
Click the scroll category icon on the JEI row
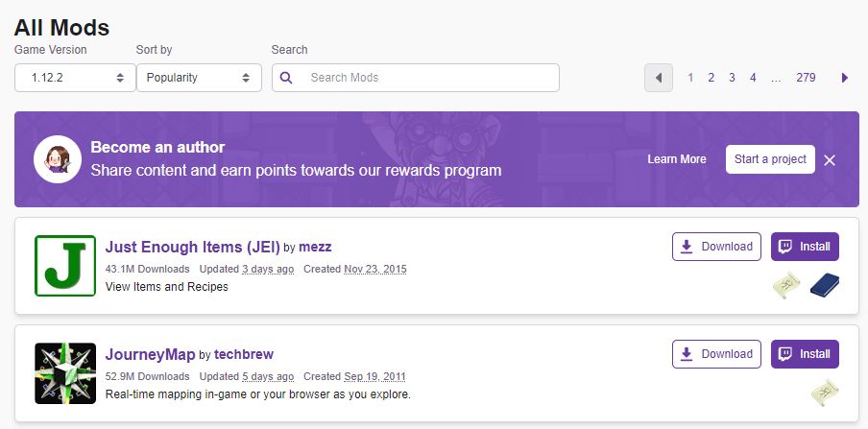click(x=786, y=286)
